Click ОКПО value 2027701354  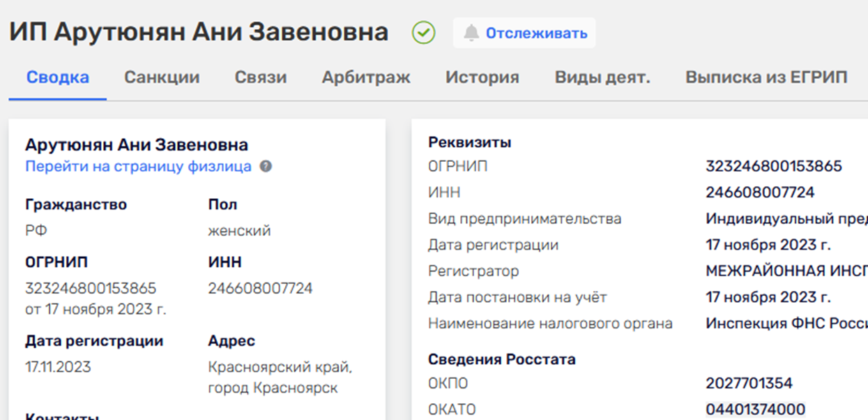coord(749,384)
